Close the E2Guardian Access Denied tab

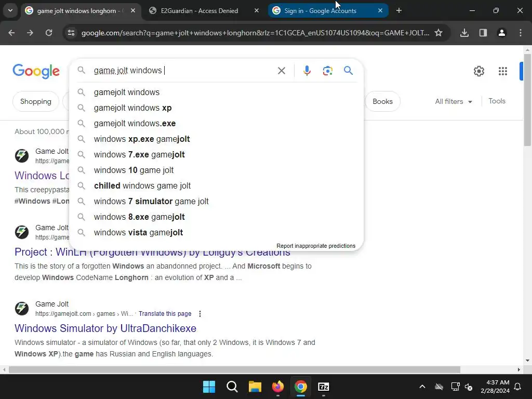[257, 10]
